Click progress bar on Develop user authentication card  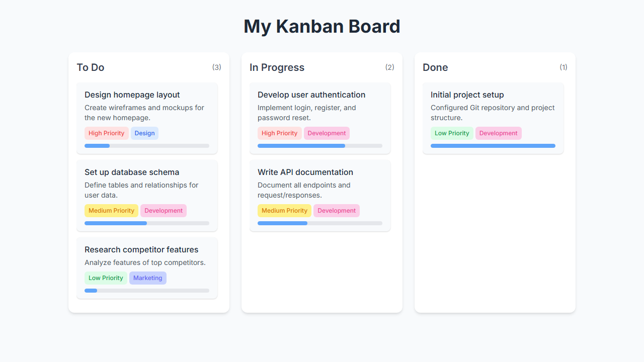(x=319, y=146)
